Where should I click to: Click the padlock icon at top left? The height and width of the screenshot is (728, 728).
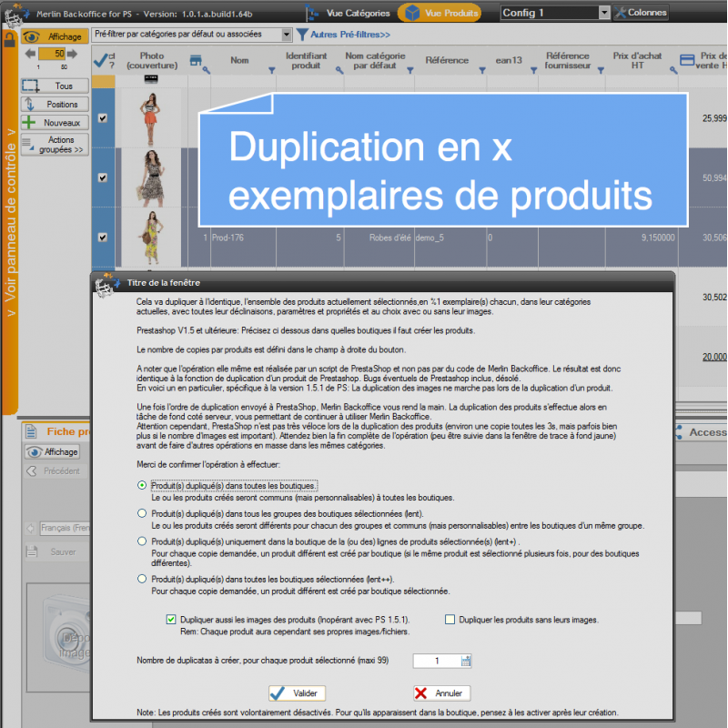pos(9,39)
